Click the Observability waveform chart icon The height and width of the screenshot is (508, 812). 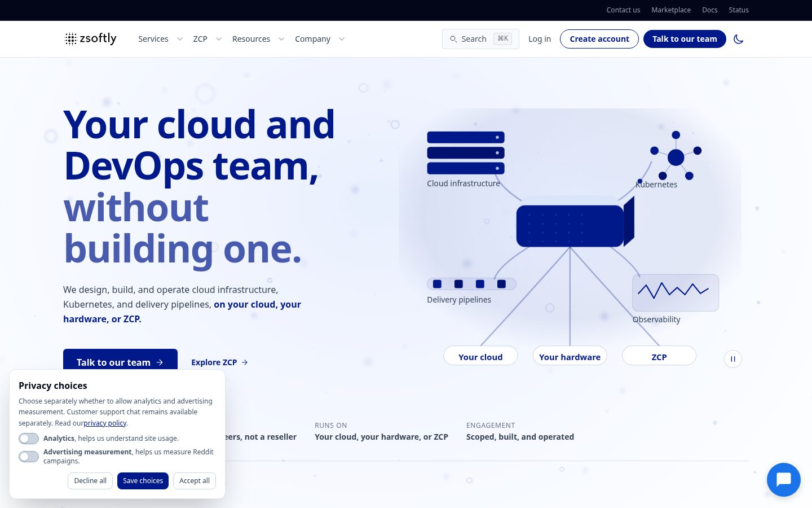click(x=676, y=293)
